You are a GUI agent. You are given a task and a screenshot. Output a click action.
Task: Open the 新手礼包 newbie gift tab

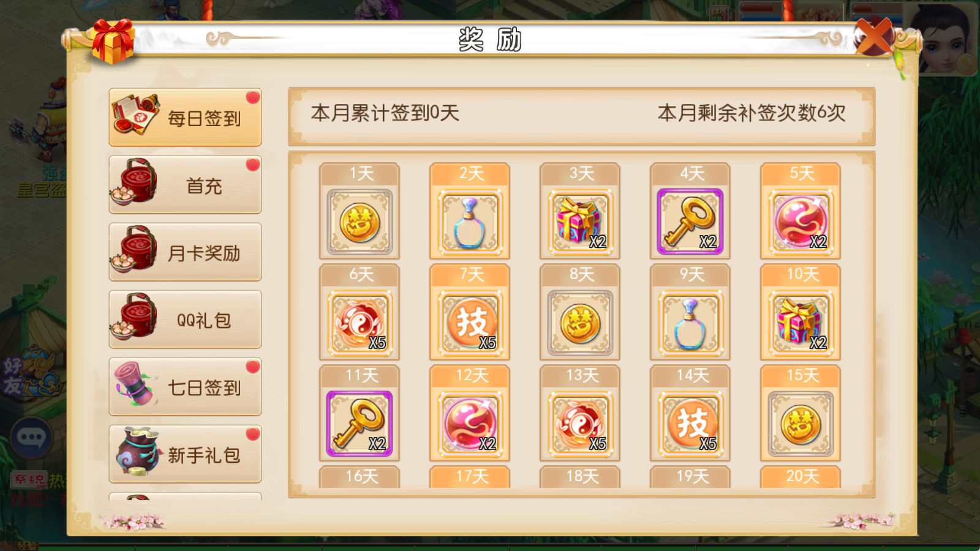coord(185,454)
